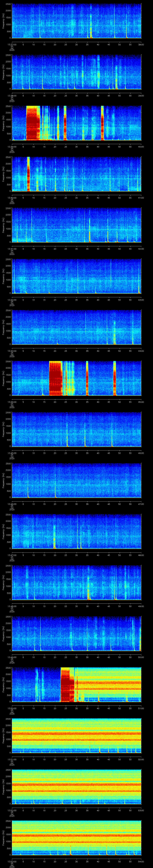
Task: Select the spectrogram plot starting at 13:44:00
Action: (x=76, y=378)
